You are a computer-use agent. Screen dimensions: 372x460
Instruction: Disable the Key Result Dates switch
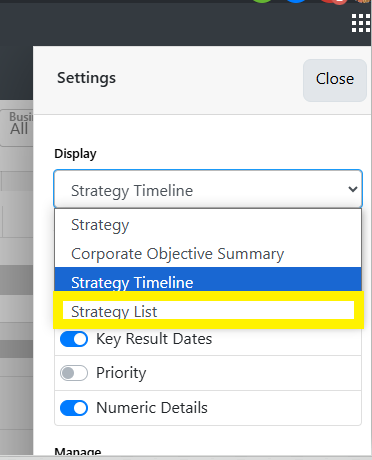tap(74, 339)
